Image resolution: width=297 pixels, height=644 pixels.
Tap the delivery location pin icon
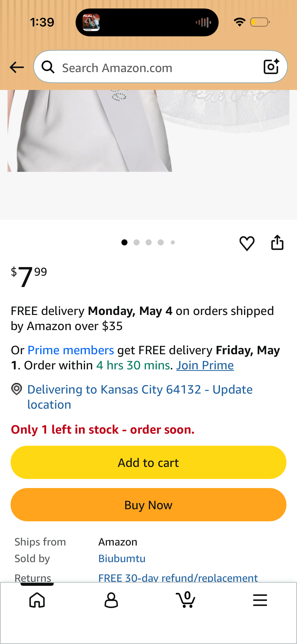pyautogui.click(x=17, y=389)
